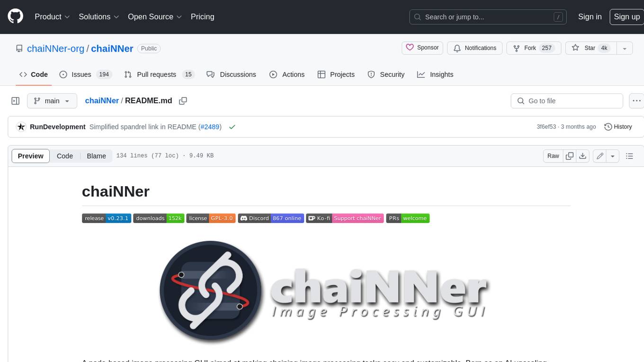Click the release v0.23.1 badge

pyautogui.click(x=107, y=218)
